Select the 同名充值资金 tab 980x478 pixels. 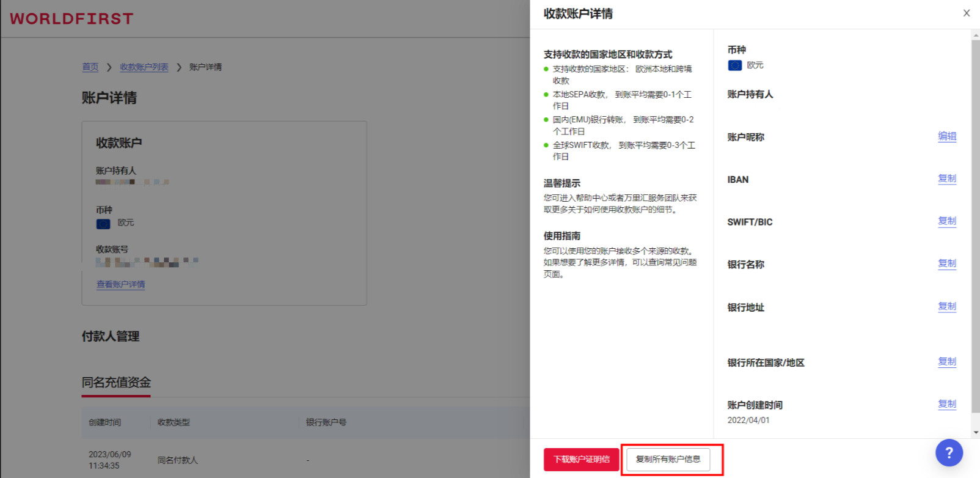click(116, 383)
